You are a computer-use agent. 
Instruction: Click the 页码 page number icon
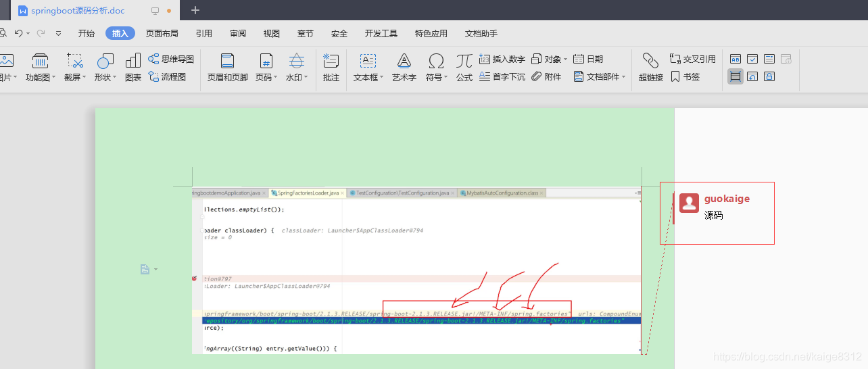[266, 61]
